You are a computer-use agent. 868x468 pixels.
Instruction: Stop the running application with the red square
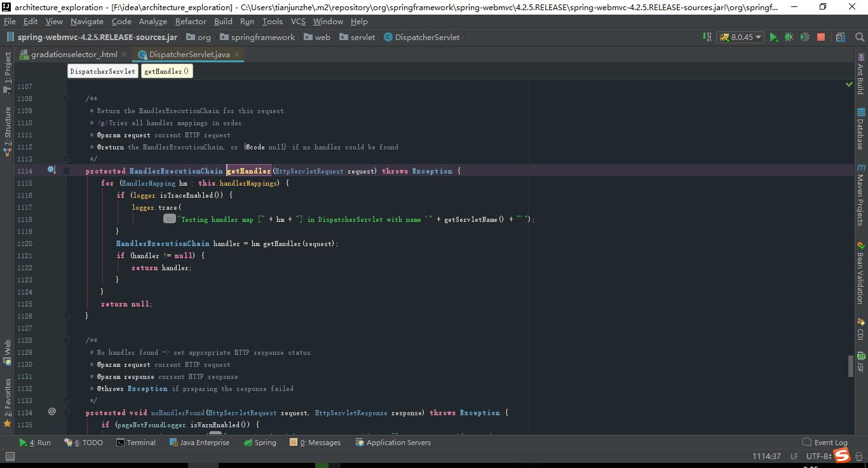point(820,37)
